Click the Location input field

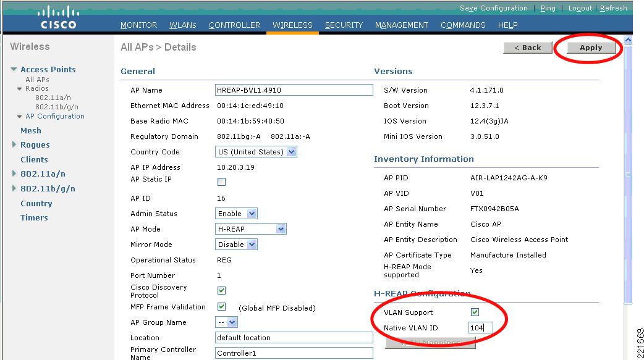point(294,337)
